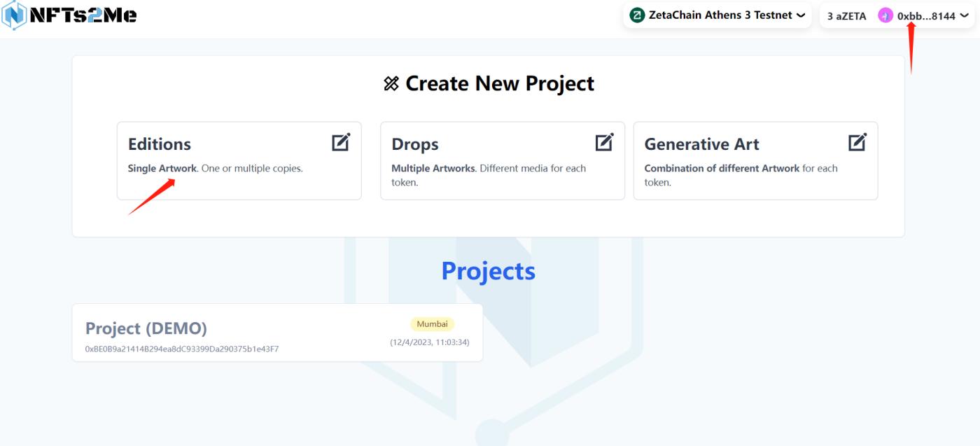Click the edit icon on Drops card
The image size is (980, 446).
pos(604,142)
